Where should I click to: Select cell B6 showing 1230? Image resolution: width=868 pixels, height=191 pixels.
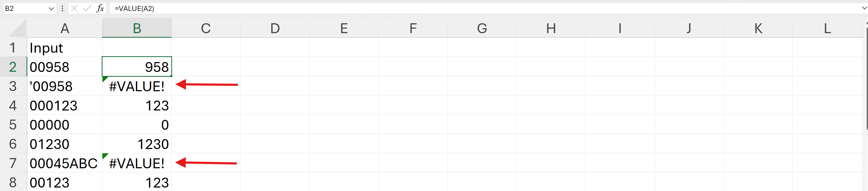[x=137, y=144]
